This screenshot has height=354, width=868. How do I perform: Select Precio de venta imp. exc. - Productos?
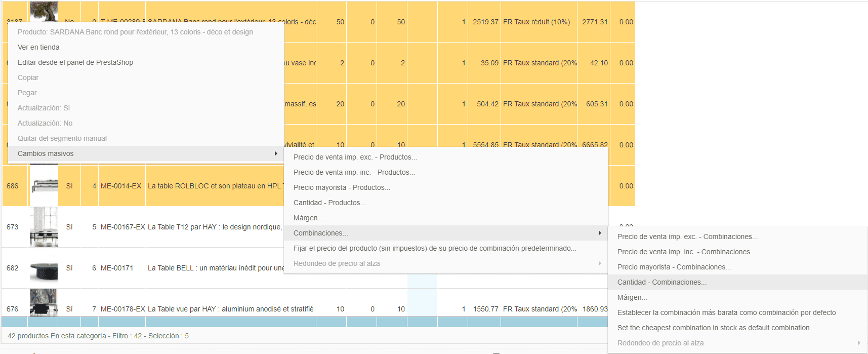(x=355, y=157)
